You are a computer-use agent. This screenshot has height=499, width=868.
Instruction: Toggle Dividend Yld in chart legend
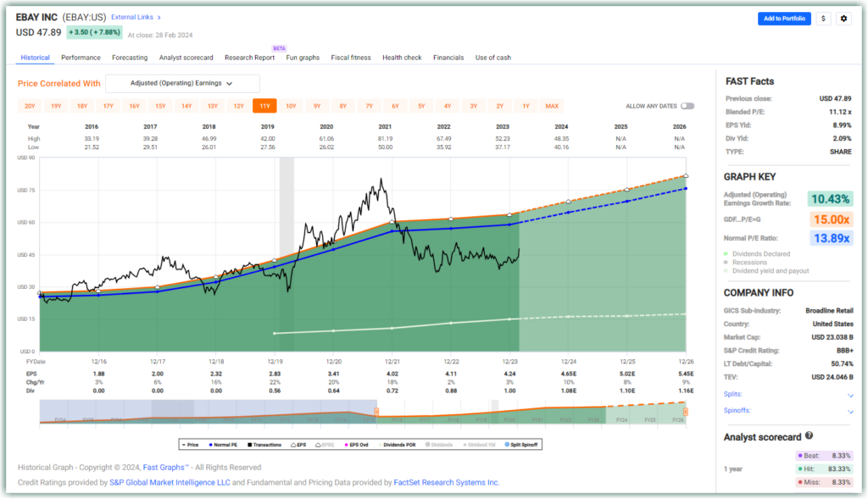point(480,445)
